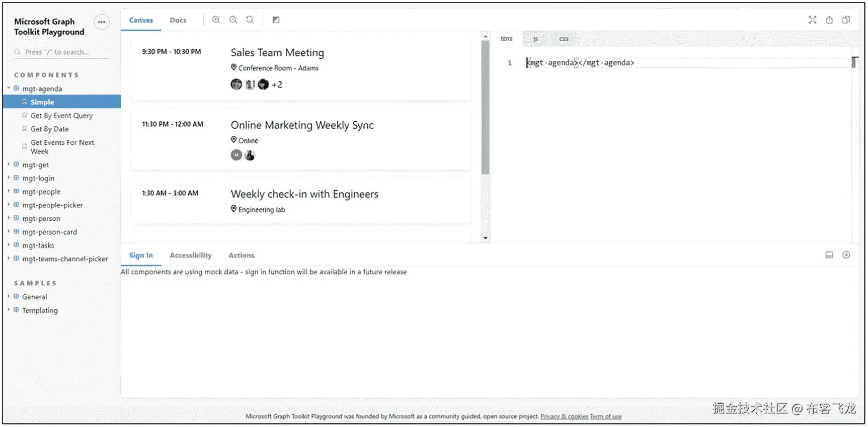
Task: Click the zoom out magnifier icon
Action: (233, 20)
